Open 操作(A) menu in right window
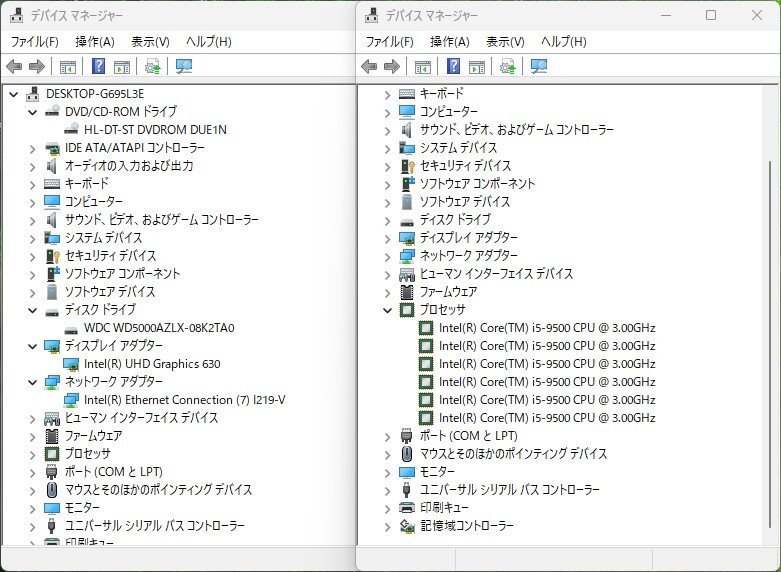Viewport: 781px width, 572px height. [x=449, y=42]
